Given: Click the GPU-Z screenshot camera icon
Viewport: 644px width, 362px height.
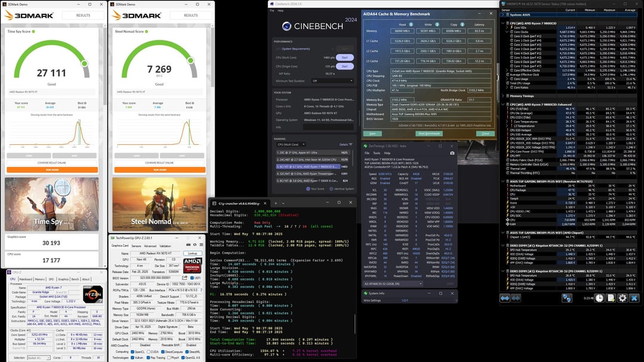Looking at the screenshot, I should [188, 245].
